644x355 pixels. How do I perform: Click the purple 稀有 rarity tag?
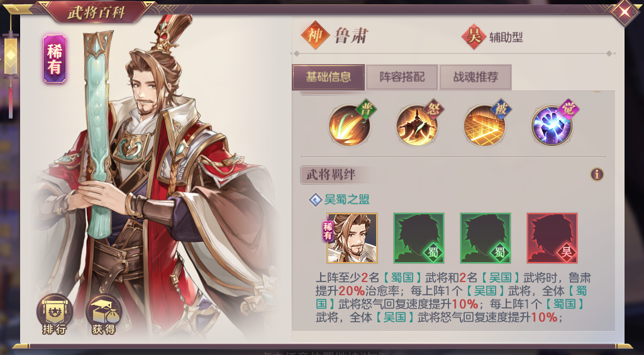(54, 59)
